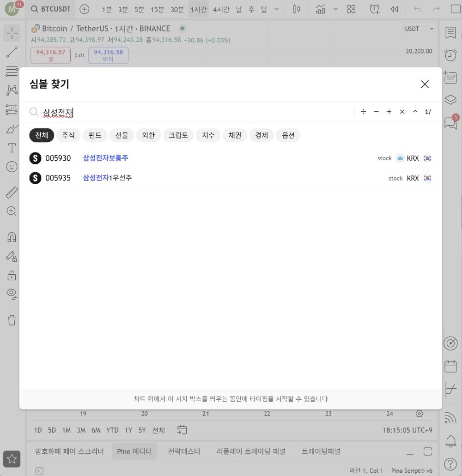Expand the more timeframes chevron
The image size is (462, 476).
coord(276,9)
